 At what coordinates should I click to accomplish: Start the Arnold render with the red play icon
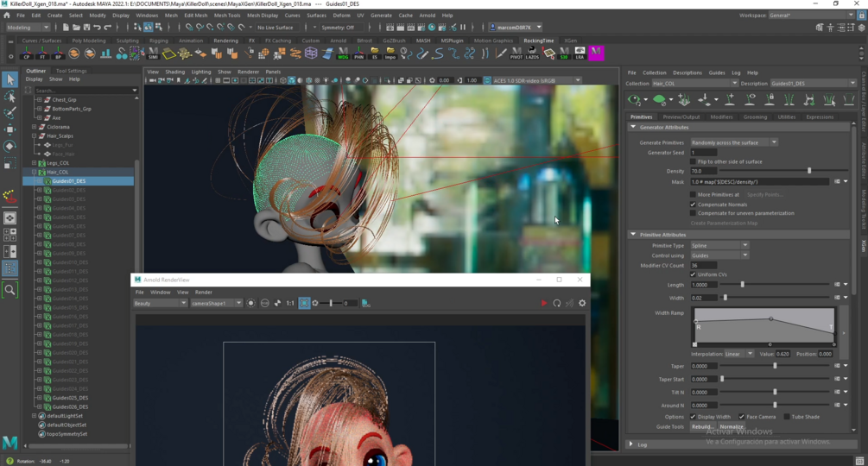pyautogui.click(x=543, y=303)
